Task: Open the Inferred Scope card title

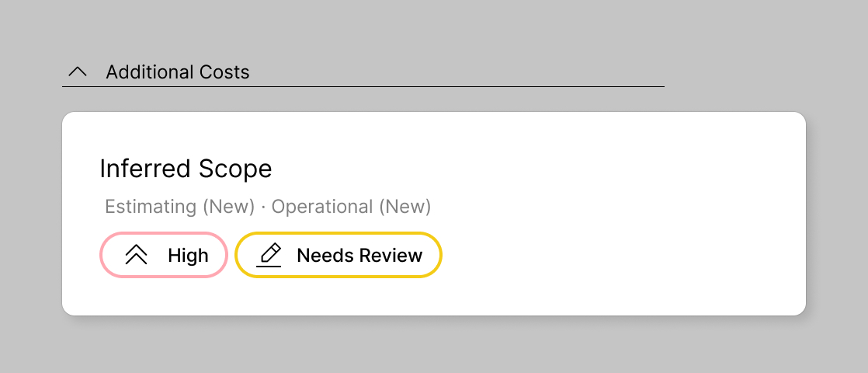Action: pyautogui.click(x=186, y=169)
